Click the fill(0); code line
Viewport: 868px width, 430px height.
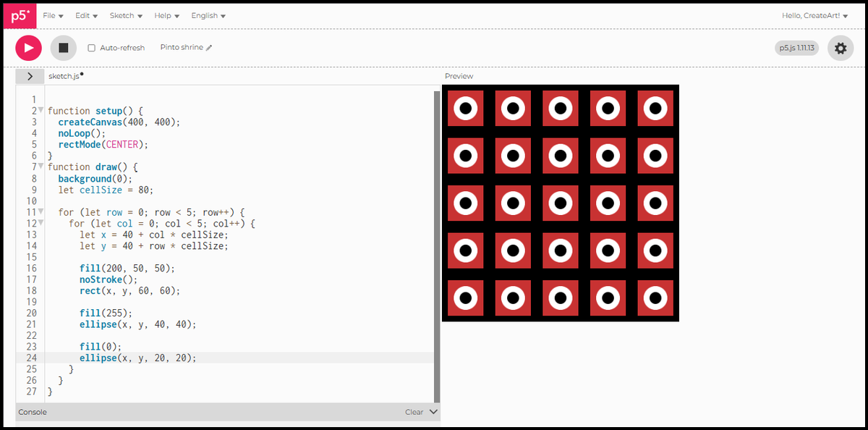[101, 347]
